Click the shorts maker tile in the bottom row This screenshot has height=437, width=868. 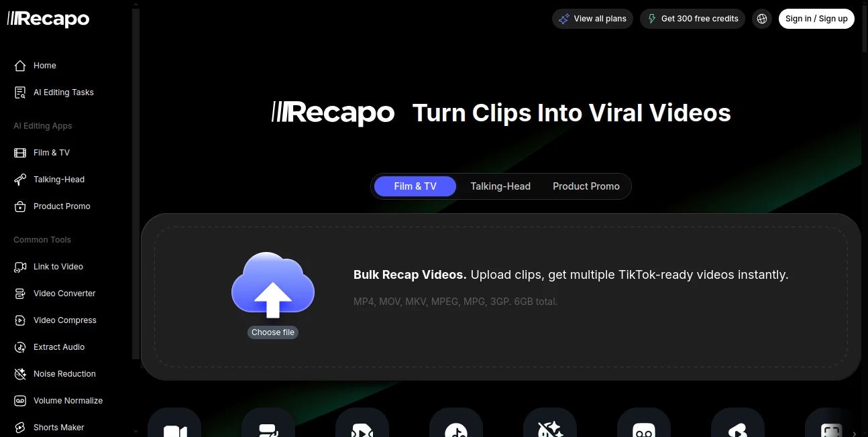pyautogui.click(x=738, y=422)
